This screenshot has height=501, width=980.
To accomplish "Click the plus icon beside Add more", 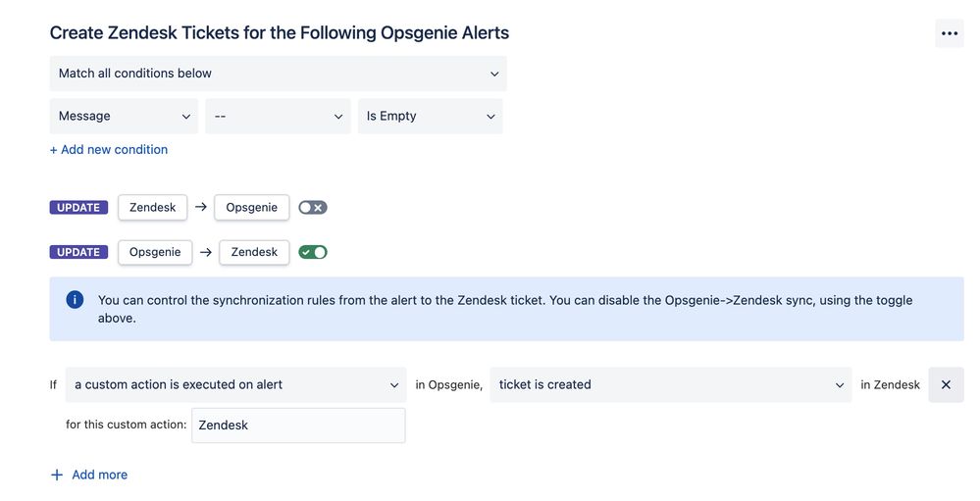I will tap(57, 475).
